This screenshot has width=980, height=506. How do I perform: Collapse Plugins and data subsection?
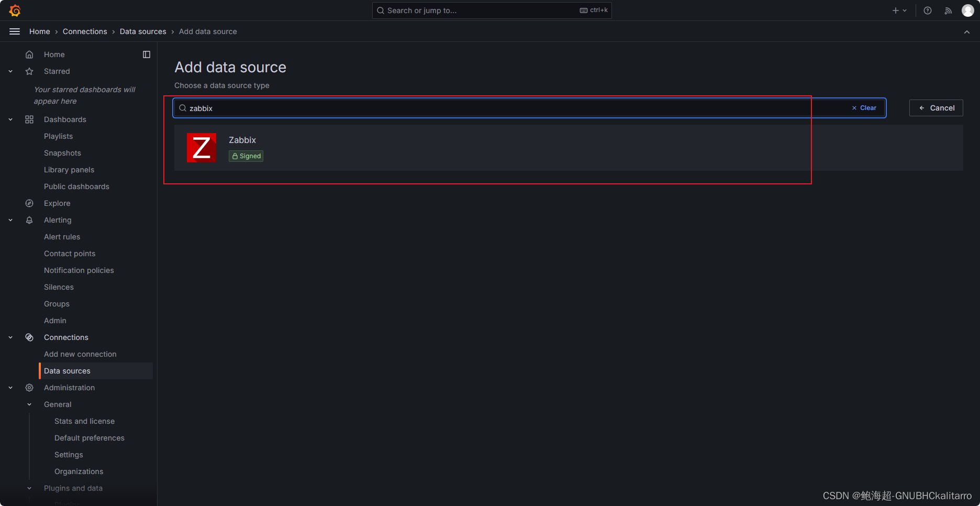(29, 488)
